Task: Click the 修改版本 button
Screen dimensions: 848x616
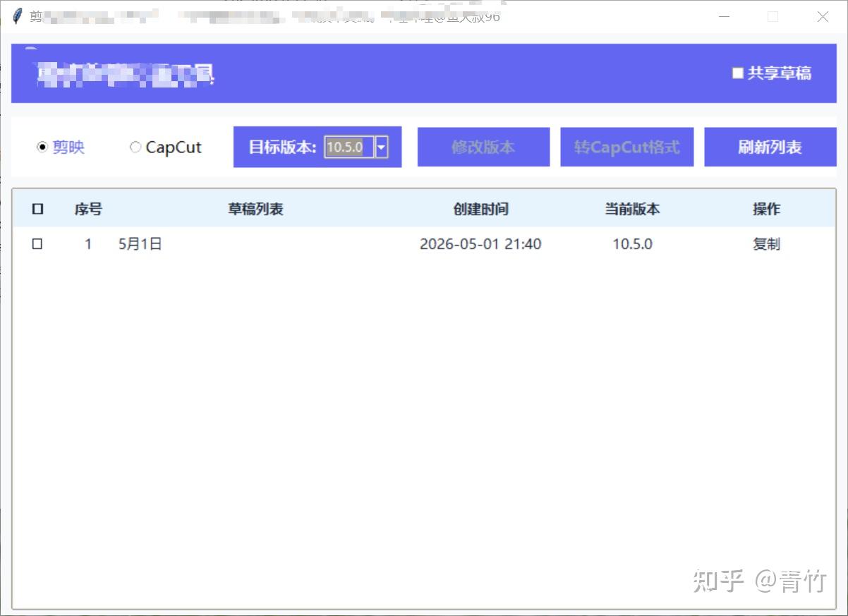Action: pyautogui.click(x=483, y=147)
